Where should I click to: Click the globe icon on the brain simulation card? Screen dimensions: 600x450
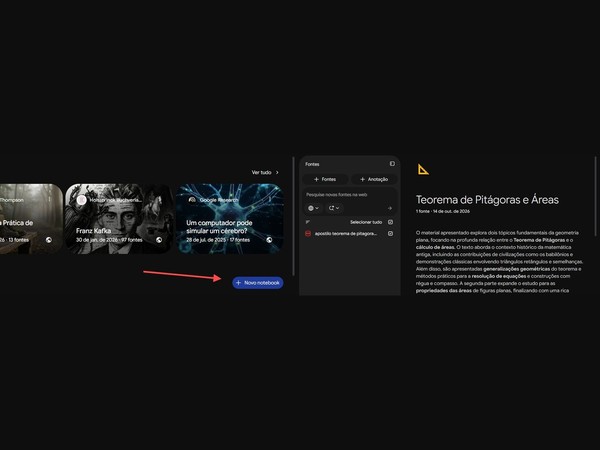tap(269, 240)
